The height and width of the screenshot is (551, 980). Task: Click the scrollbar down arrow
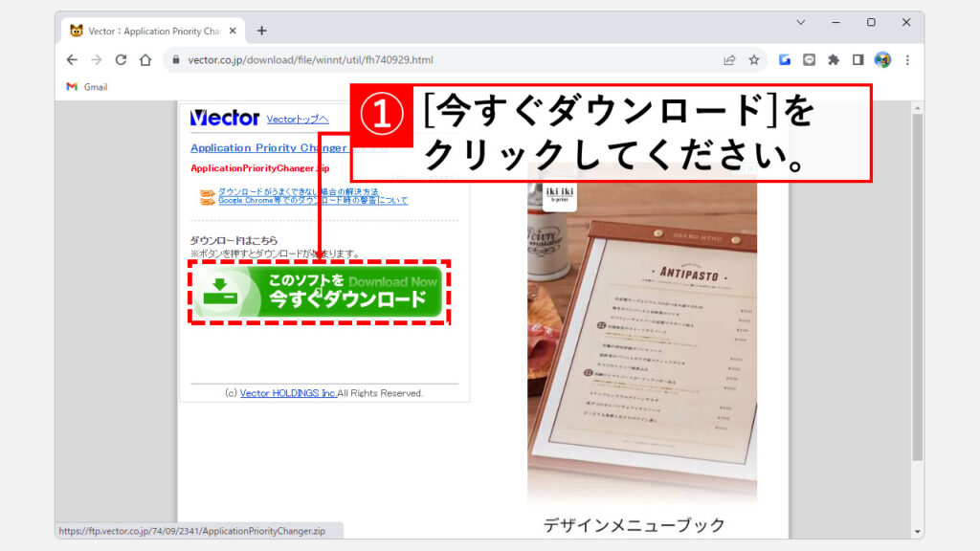click(x=917, y=532)
